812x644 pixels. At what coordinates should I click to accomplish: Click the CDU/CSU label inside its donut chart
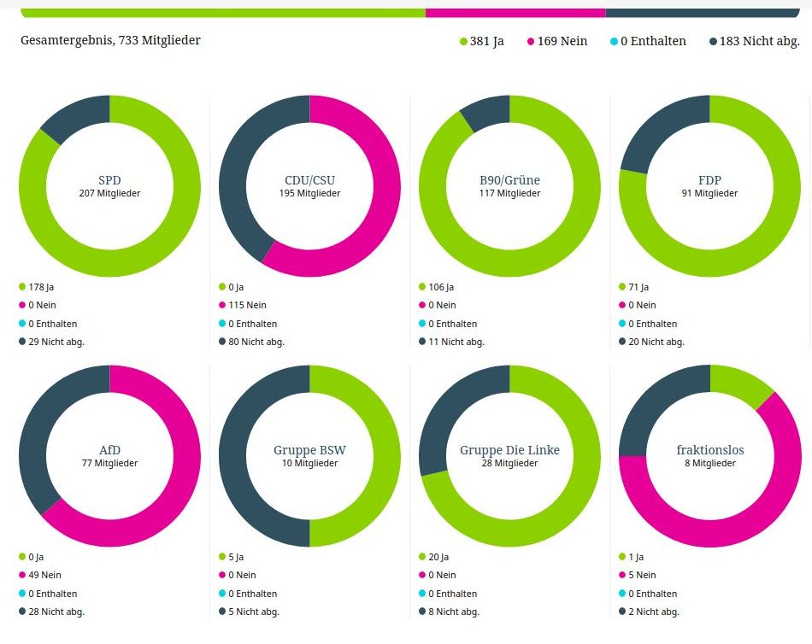[309, 180]
